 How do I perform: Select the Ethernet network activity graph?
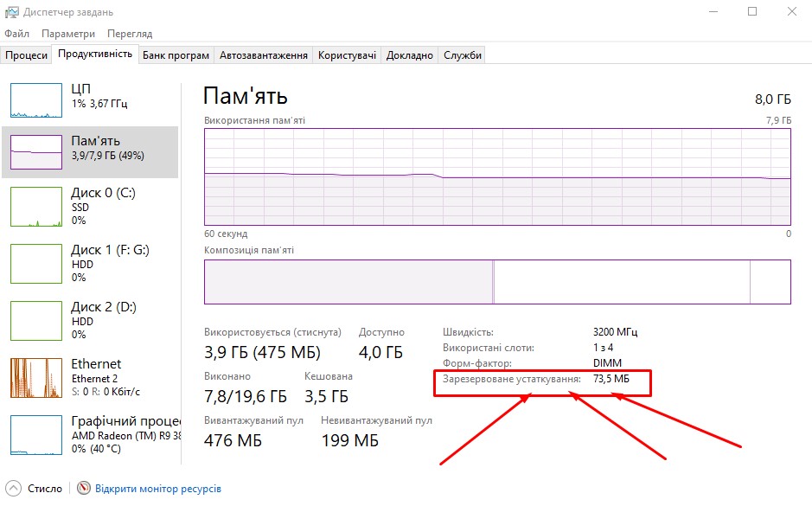pos(36,377)
